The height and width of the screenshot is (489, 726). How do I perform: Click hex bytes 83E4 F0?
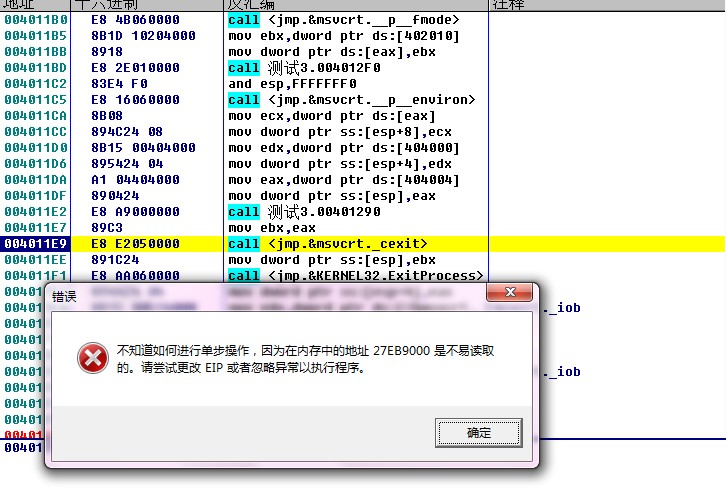pyautogui.click(x=119, y=84)
